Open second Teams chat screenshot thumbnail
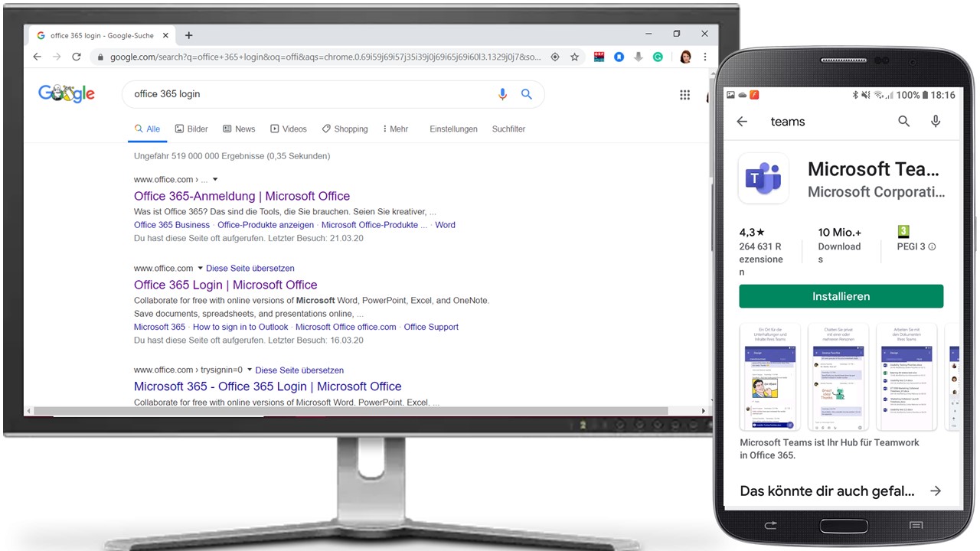Viewport: 980px width, 551px height. pos(838,377)
